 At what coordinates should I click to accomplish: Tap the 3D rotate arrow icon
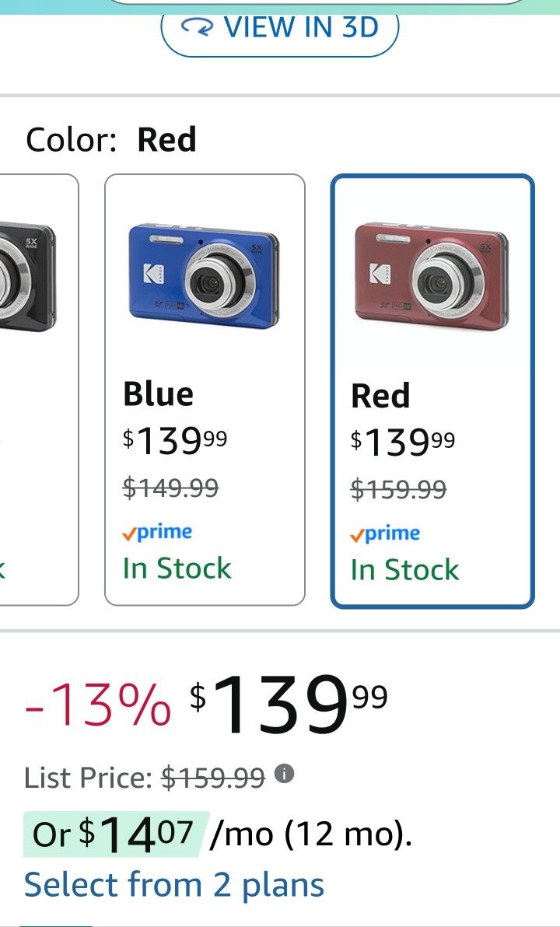click(x=196, y=27)
